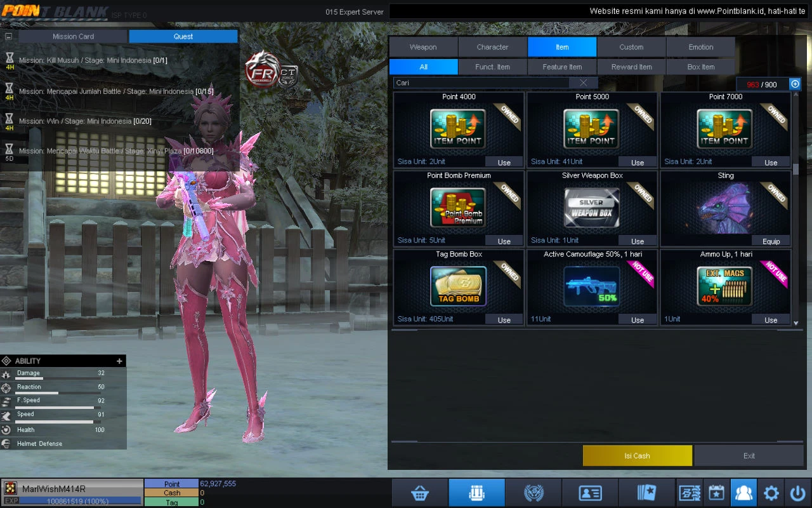Open the shop basket icon
812x508 pixels.
(419, 493)
